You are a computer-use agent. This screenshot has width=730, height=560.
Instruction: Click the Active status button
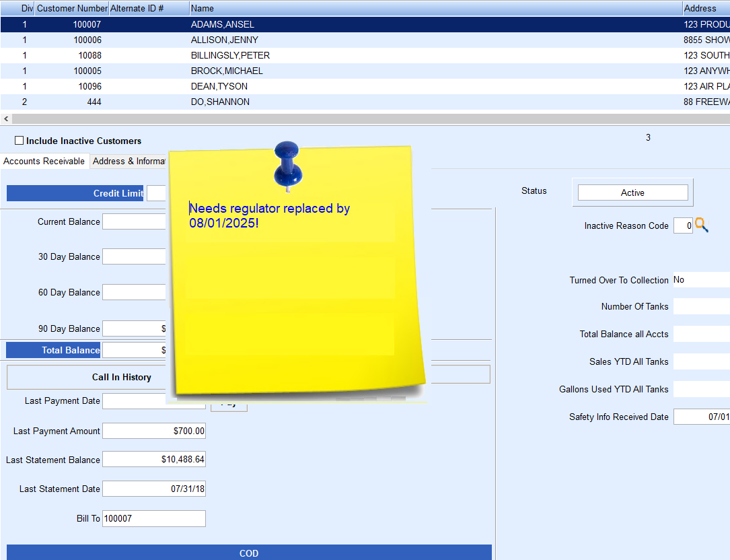point(632,193)
